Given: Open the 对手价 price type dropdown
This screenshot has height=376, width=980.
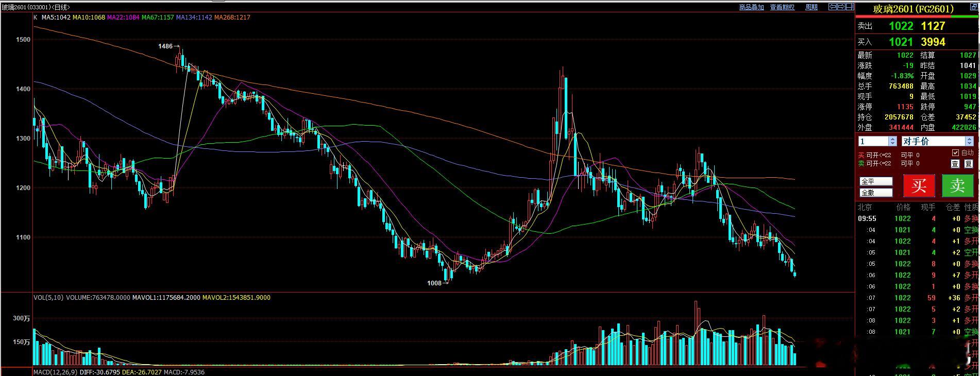Looking at the screenshot, I should coord(937,141).
